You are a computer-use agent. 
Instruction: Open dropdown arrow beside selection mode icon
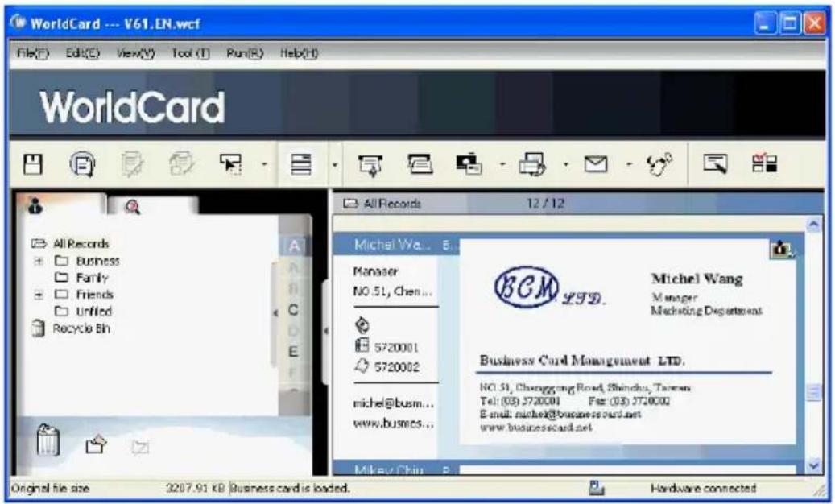pyautogui.click(x=265, y=164)
